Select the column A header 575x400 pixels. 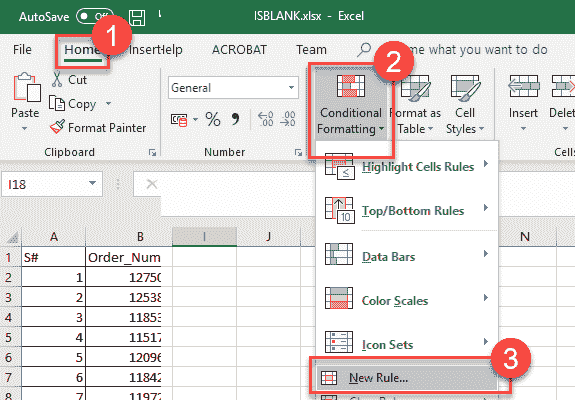point(54,237)
